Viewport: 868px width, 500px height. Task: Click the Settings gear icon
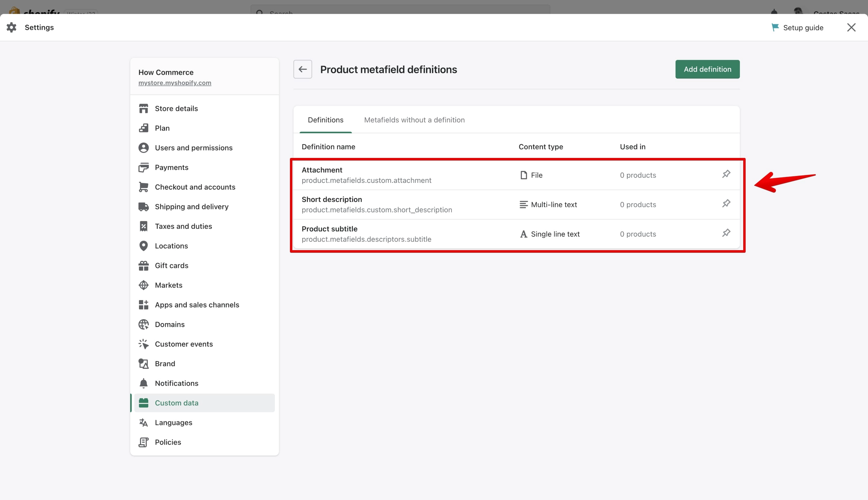(x=11, y=27)
